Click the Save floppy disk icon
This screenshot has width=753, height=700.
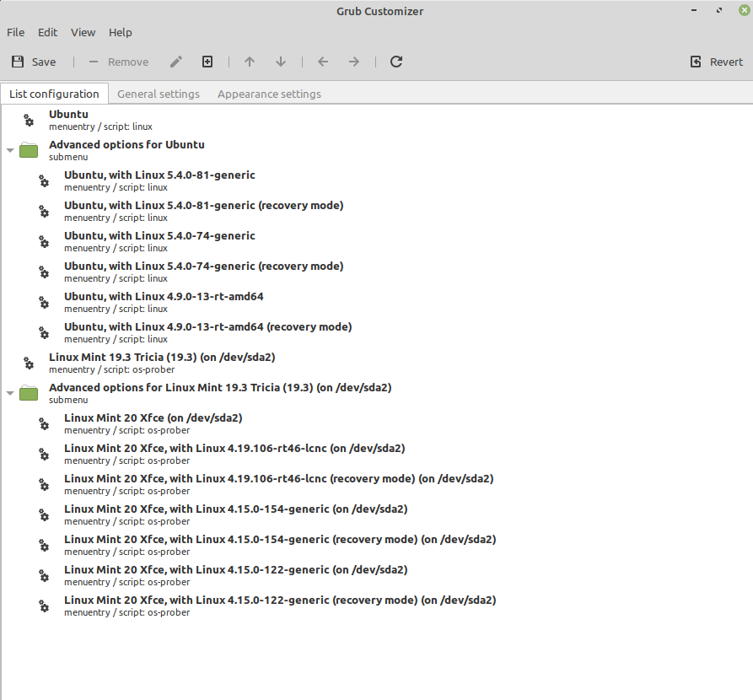[18, 62]
